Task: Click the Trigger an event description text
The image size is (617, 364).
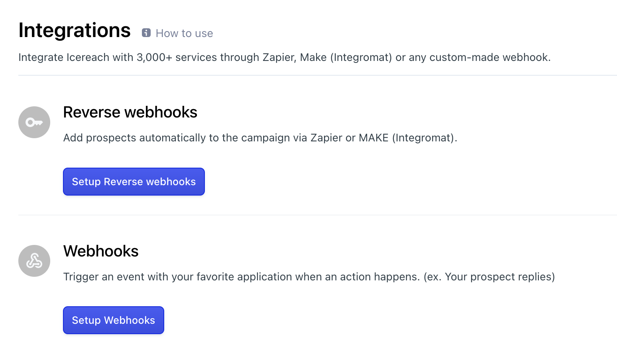Action: [x=309, y=277]
